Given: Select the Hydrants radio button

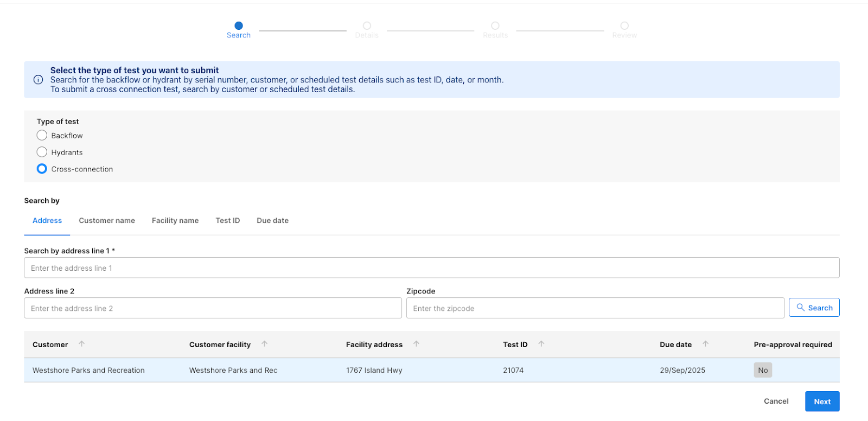Looking at the screenshot, I should [x=42, y=152].
